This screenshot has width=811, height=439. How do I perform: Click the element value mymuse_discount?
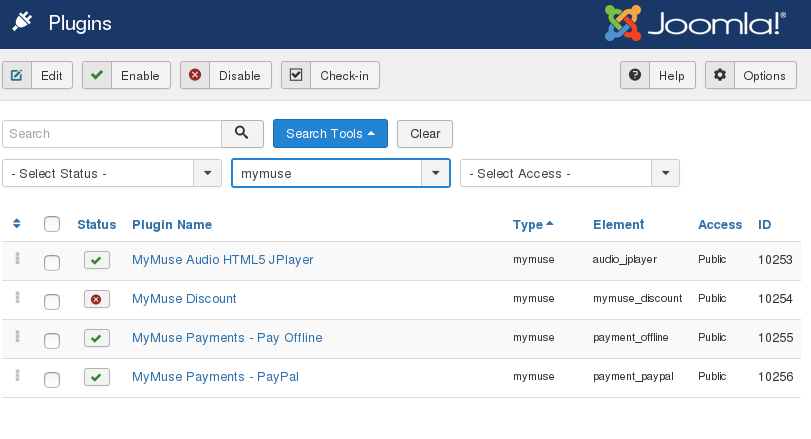tap(638, 298)
